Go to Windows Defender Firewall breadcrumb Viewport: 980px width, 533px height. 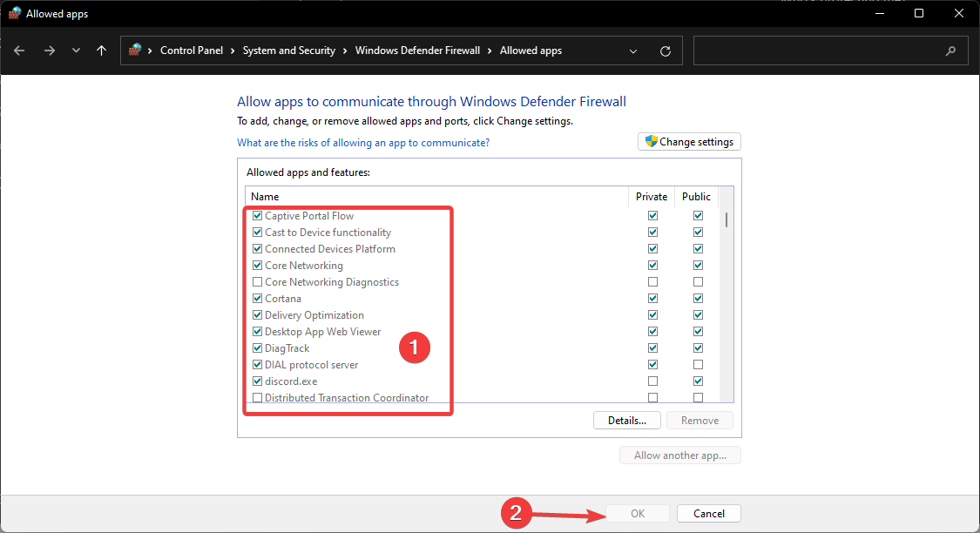pos(417,51)
